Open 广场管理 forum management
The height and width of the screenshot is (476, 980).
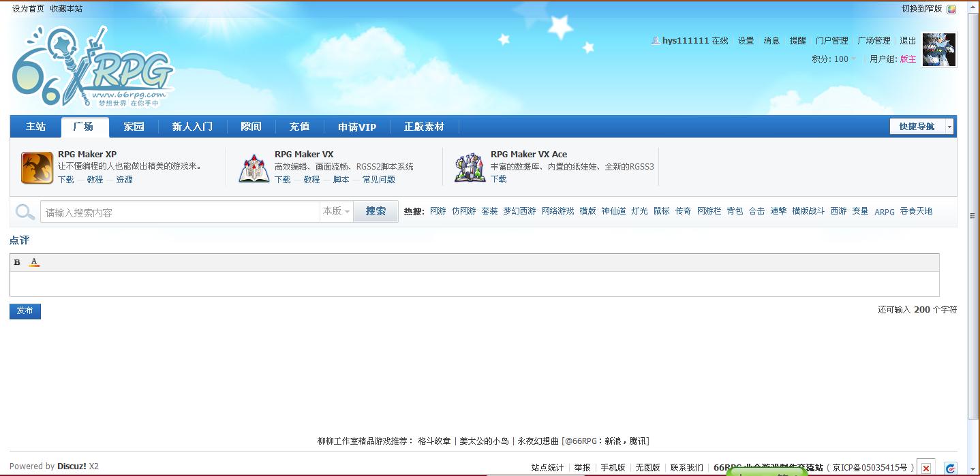(874, 41)
